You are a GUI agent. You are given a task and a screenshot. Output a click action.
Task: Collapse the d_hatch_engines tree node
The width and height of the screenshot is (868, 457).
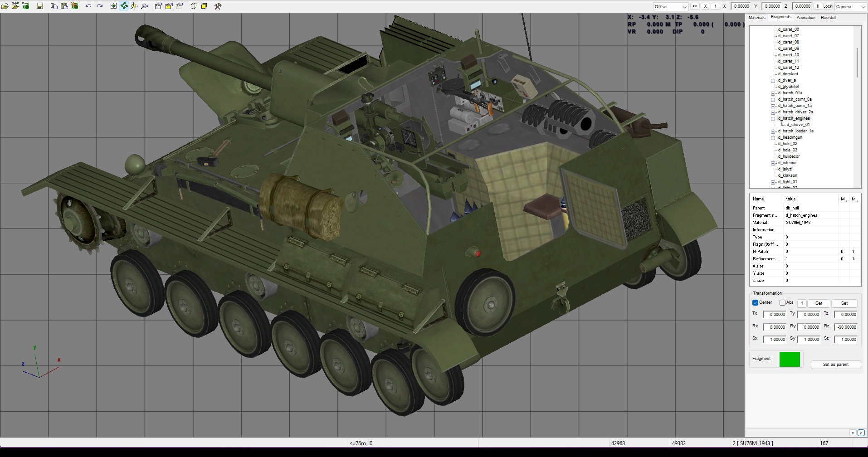(x=773, y=119)
